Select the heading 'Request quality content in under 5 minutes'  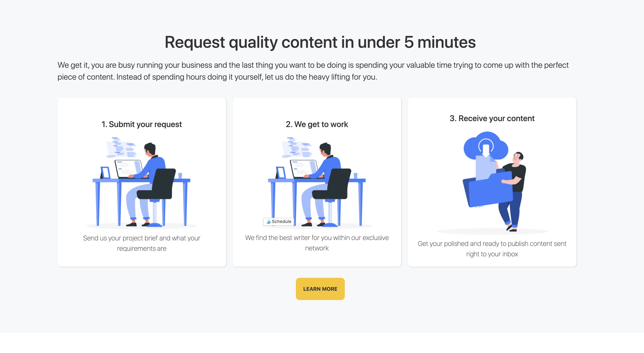[320, 42]
